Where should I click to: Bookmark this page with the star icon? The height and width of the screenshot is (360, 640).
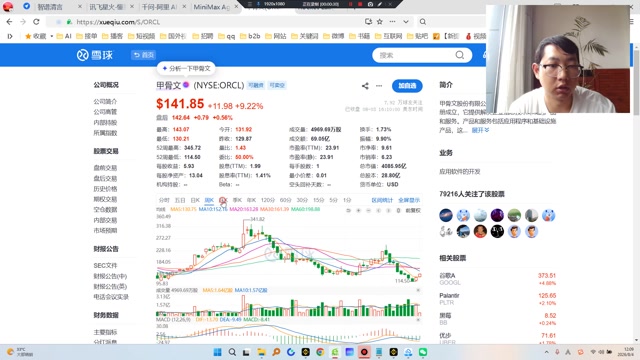click(380, 22)
